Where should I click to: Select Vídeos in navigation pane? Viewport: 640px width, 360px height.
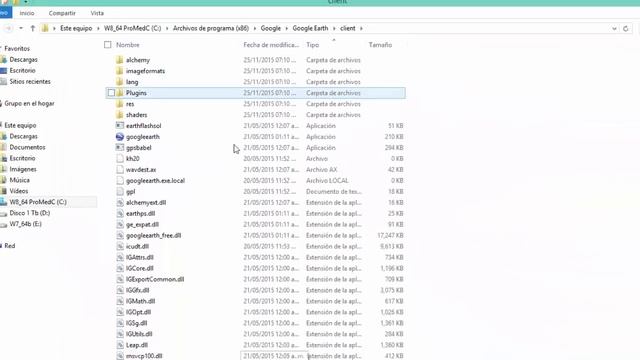tap(19, 191)
